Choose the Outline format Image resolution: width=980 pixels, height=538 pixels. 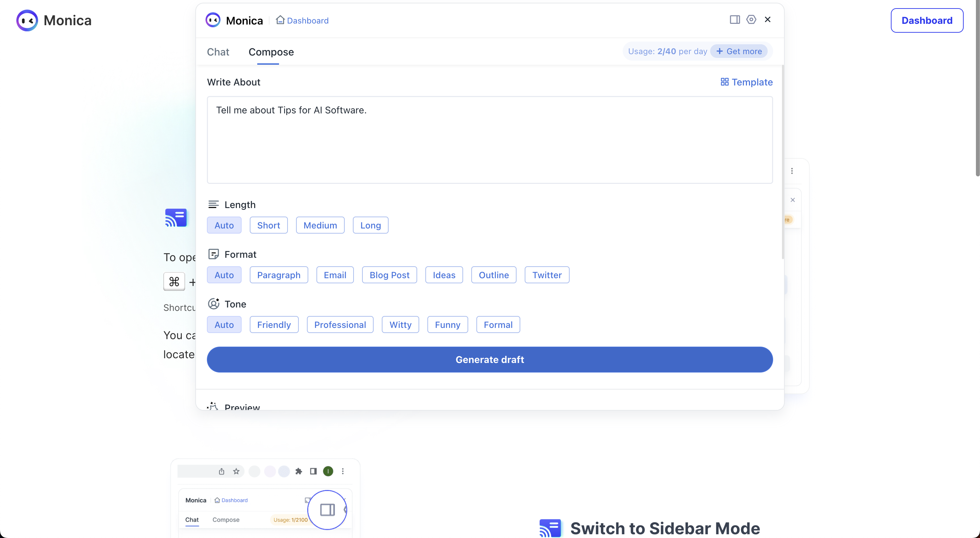point(494,275)
